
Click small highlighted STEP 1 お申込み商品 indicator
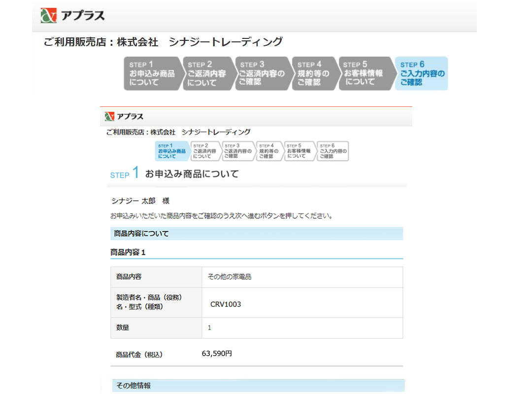172,151
